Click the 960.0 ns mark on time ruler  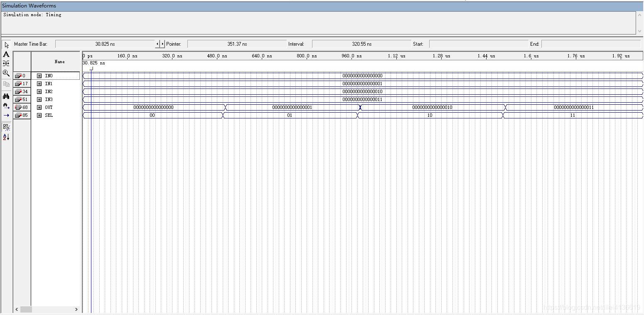tap(351, 56)
